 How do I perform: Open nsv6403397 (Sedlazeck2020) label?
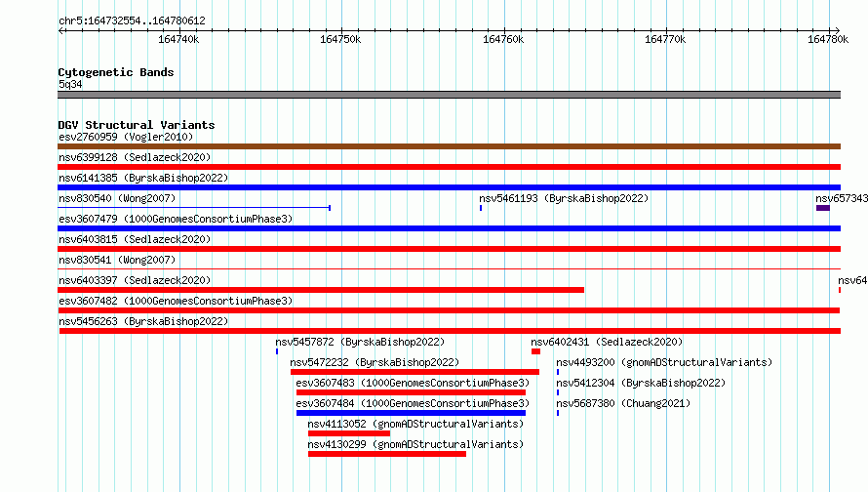(x=135, y=280)
